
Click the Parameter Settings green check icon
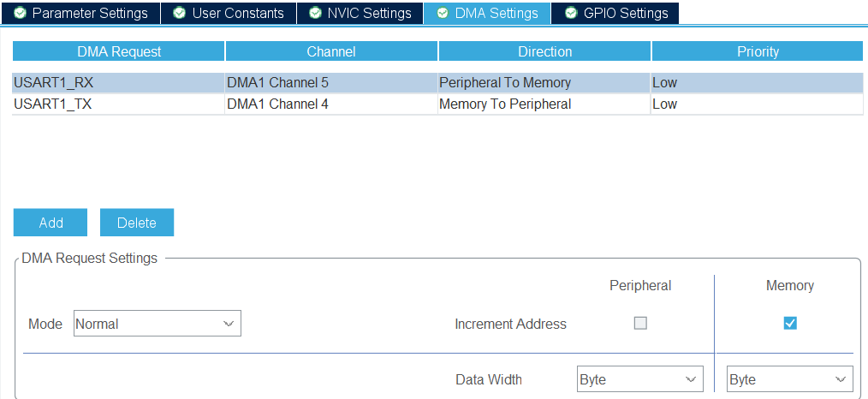21,13
